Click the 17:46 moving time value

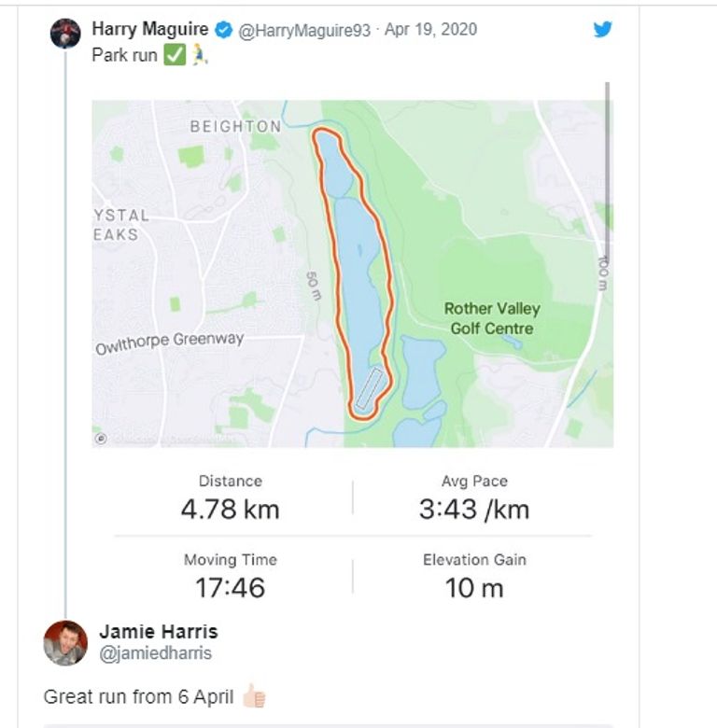tap(230, 587)
